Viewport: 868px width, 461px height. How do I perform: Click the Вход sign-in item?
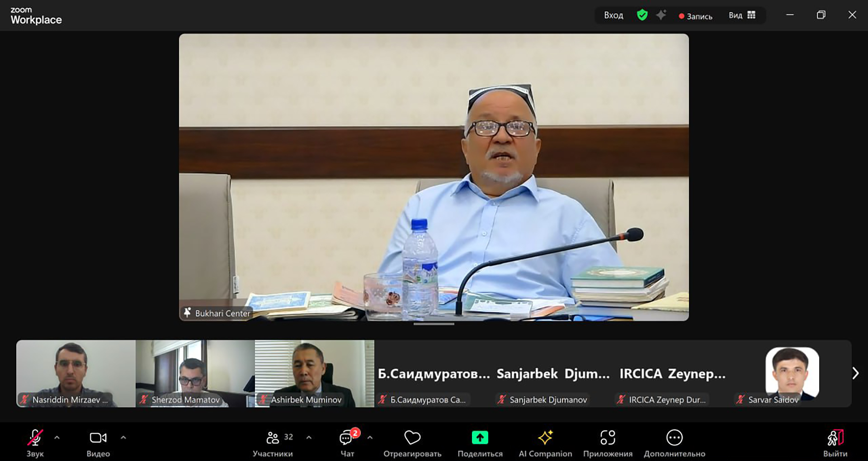613,15
